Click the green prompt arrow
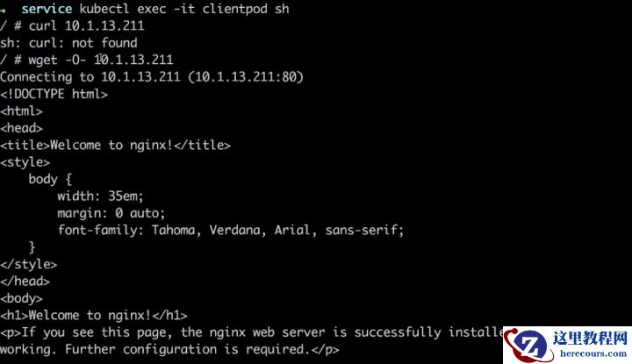The image size is (632, 364). point(5,9)
